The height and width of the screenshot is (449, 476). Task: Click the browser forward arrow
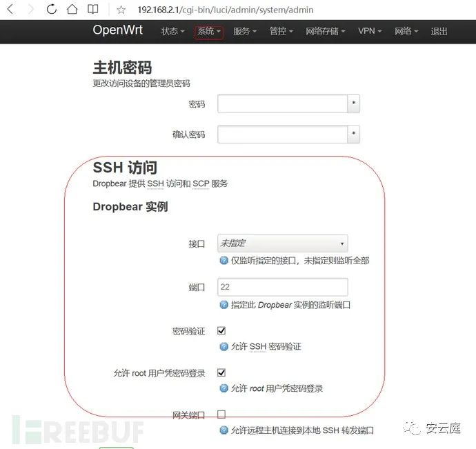31,9
